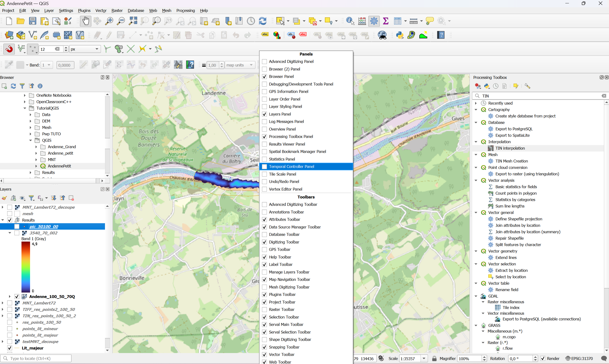Open the Temporal Controller clock icon
Viewport: 609px width, 364px height.
251,21
